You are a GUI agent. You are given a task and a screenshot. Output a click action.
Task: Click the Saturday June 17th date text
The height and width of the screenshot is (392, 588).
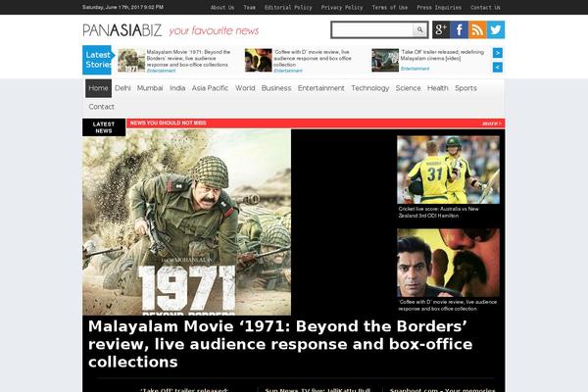(x=122, y=7)
